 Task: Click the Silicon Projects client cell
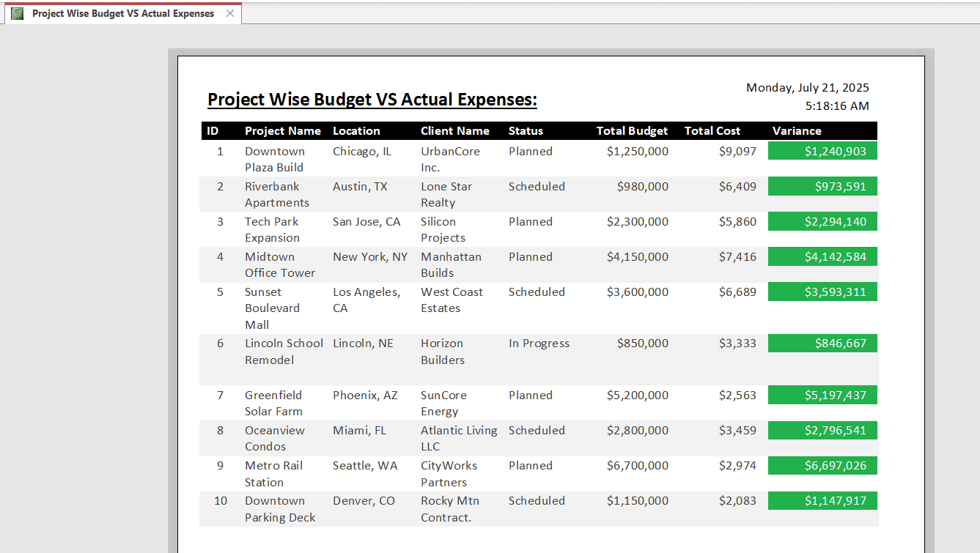pos(443,229)
